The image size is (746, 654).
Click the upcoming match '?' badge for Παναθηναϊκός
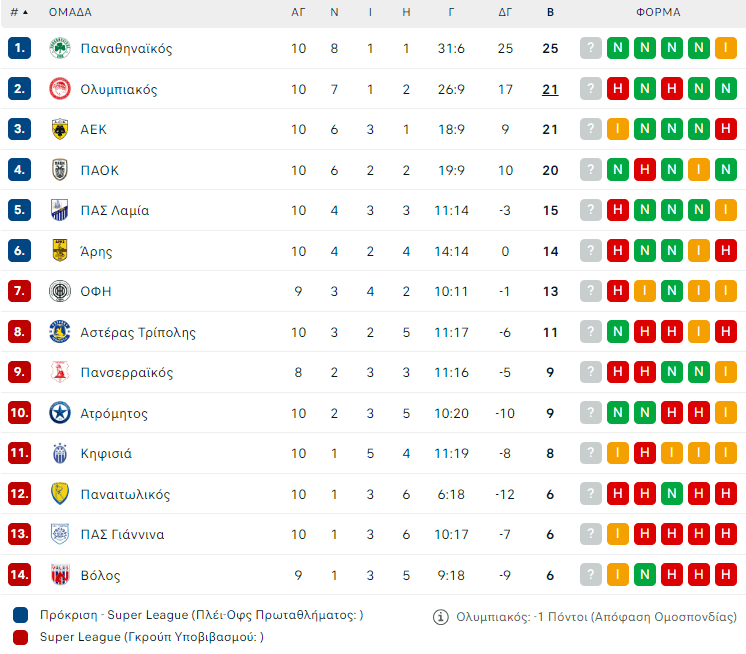(x=591, y=48)
